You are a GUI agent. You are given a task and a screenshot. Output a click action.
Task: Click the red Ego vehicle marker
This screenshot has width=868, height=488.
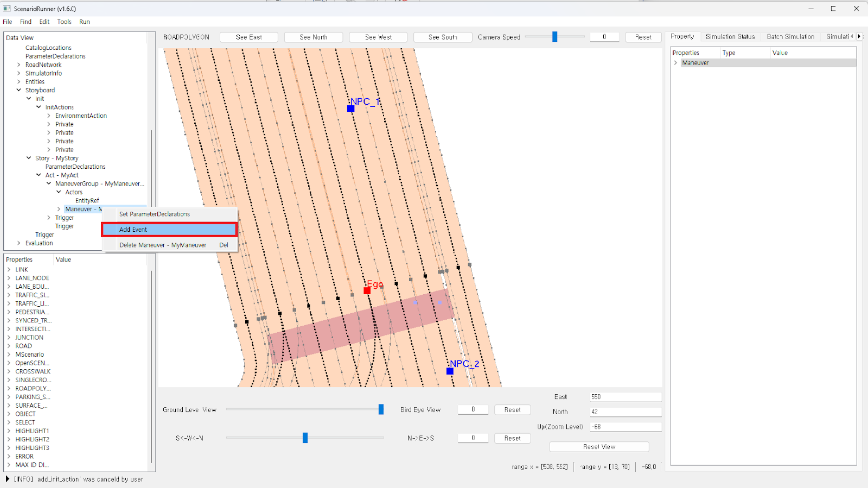(x=367, y=291)
